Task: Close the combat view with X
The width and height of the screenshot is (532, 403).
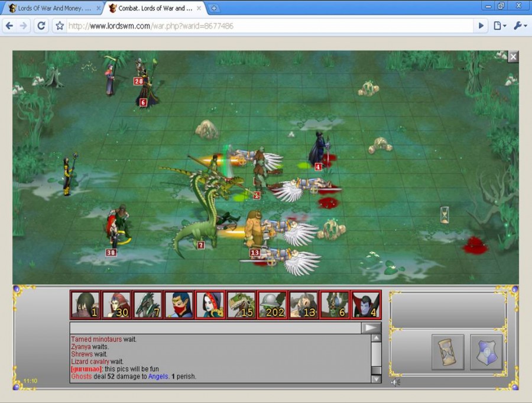Action: point(513,57)
